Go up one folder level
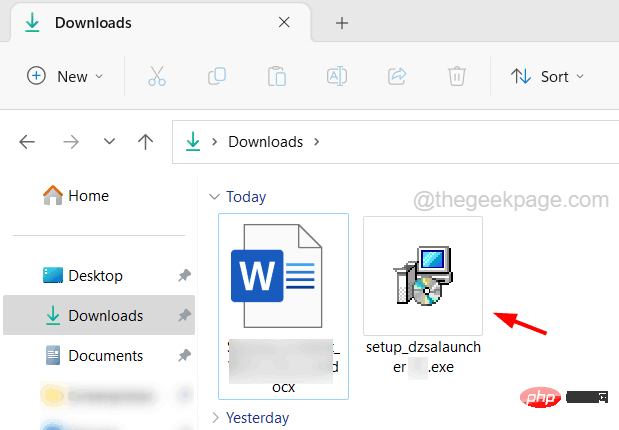Viewport: 619px width, 430px height. (x=145, y=142)
